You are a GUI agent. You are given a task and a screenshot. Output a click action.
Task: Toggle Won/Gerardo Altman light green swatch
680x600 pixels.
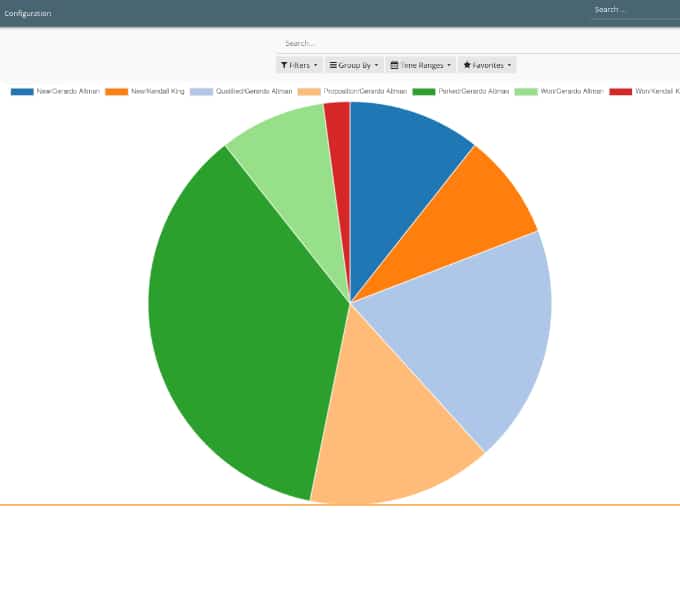pyautogui.click(x=526, y=91)
